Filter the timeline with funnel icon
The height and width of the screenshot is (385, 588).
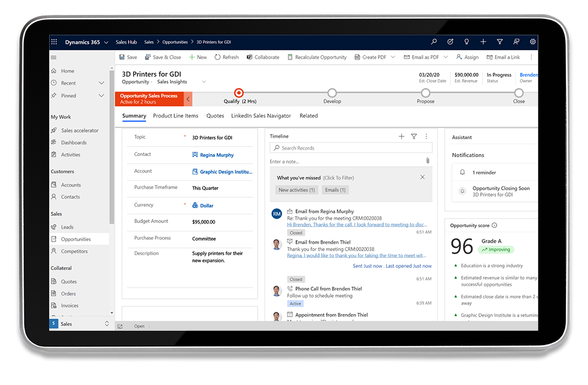pyautogui.click(x=414, y=136)
